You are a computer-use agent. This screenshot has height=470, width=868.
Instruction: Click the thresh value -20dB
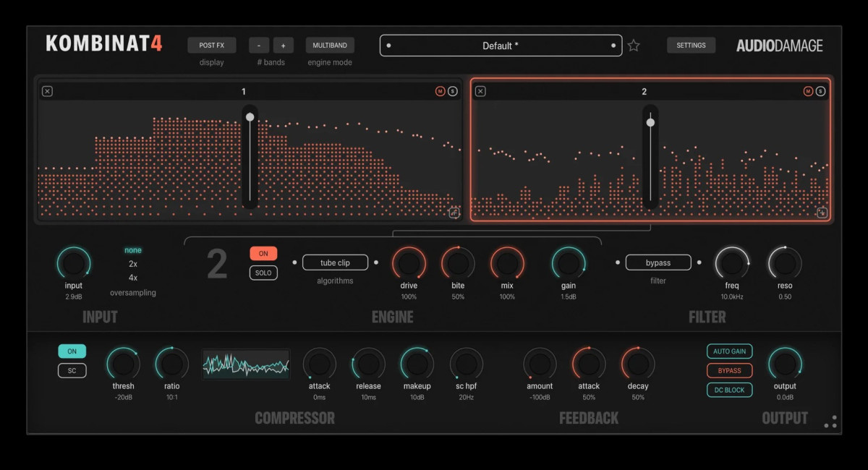coord(123,397)
